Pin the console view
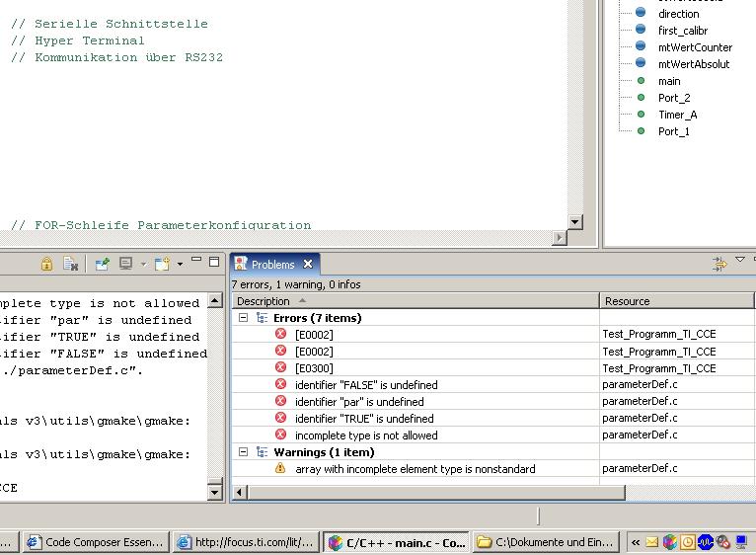The width and height of the screenshot is (756, 555). 103,264
